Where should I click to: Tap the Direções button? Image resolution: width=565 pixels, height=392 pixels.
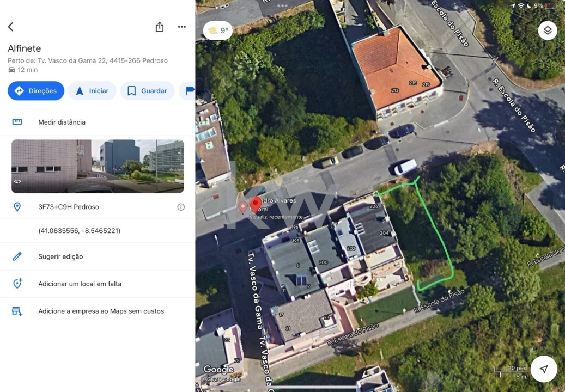tap(36, 91)
